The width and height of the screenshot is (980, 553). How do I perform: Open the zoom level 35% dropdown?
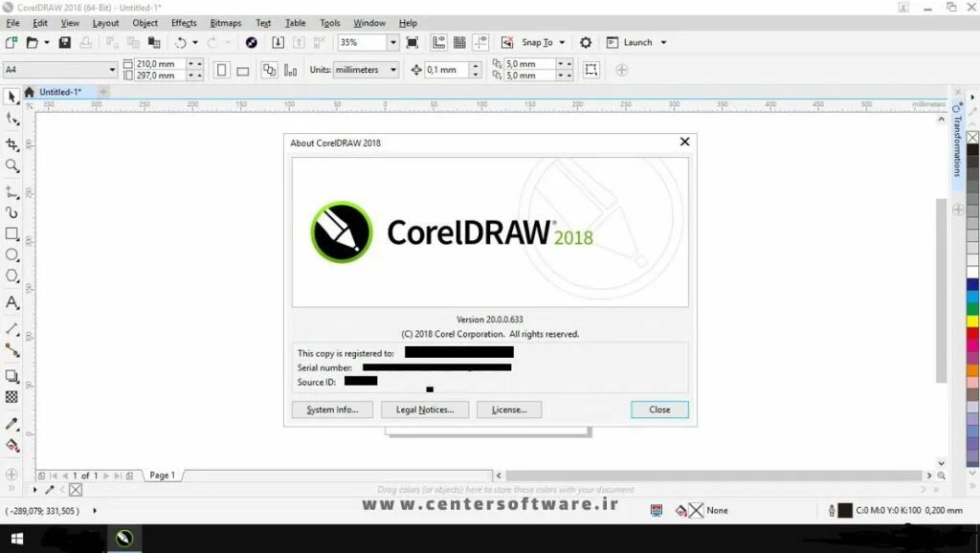[392, 42]
